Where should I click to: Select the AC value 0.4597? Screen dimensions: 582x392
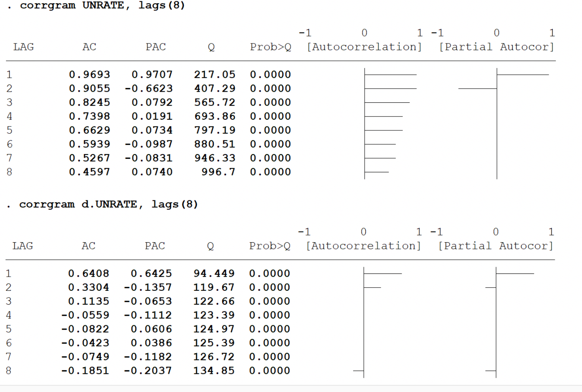coord(89,172)
